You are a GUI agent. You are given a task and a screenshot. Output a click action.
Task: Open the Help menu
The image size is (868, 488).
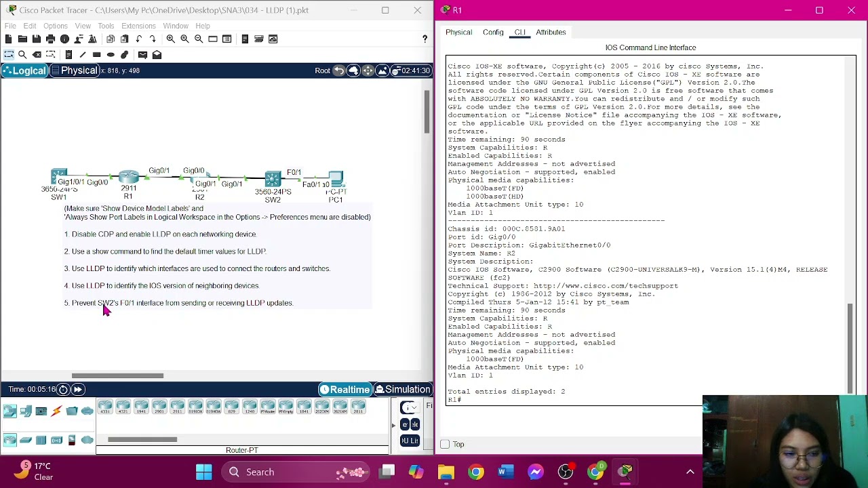[203, 26]
